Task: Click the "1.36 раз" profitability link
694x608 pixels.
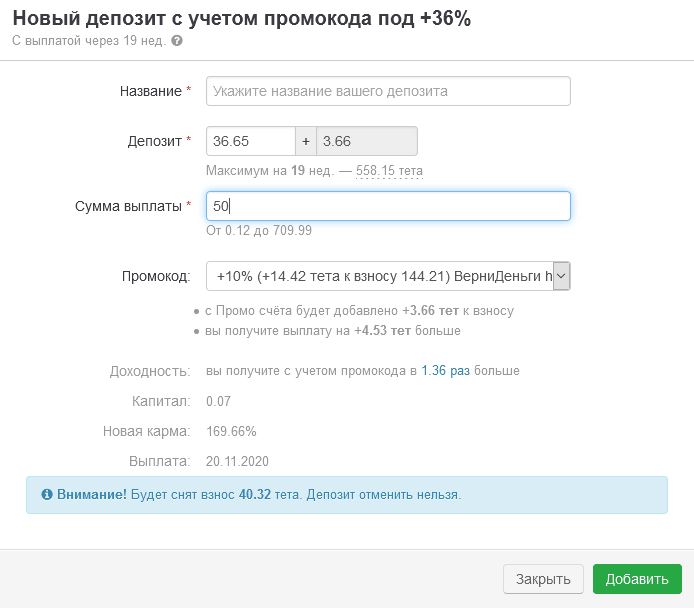Action: [445, 371]
